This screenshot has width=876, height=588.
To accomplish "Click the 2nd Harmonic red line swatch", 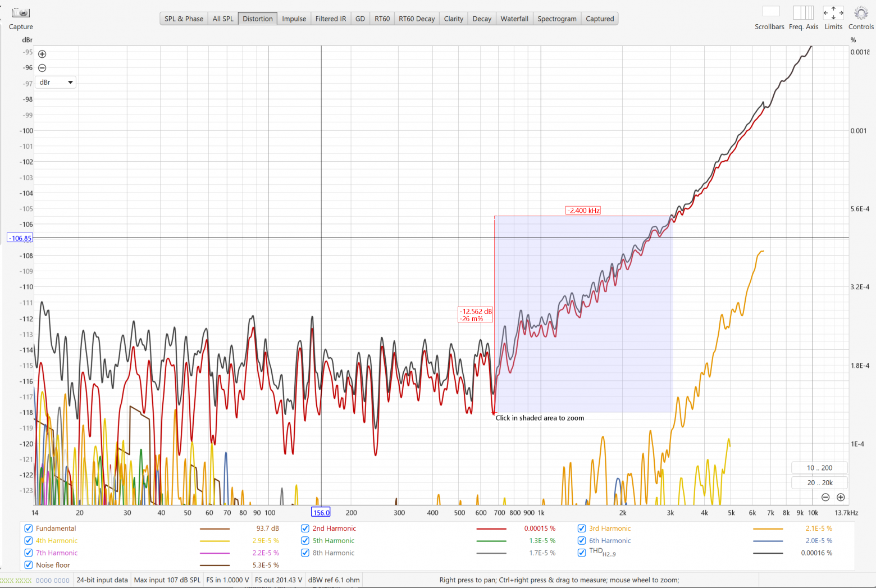I will point(491,529).
